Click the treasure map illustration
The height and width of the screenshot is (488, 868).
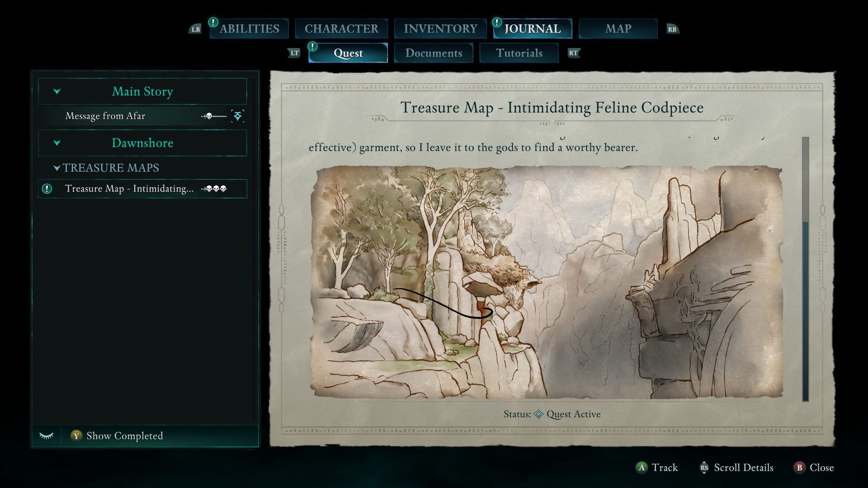pos(547,282)
